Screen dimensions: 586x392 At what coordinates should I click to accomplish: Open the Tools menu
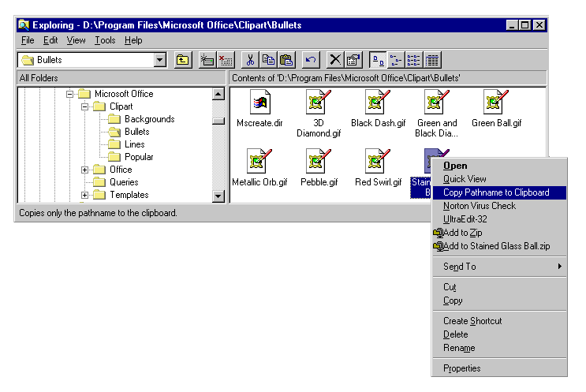pos(105,40)
